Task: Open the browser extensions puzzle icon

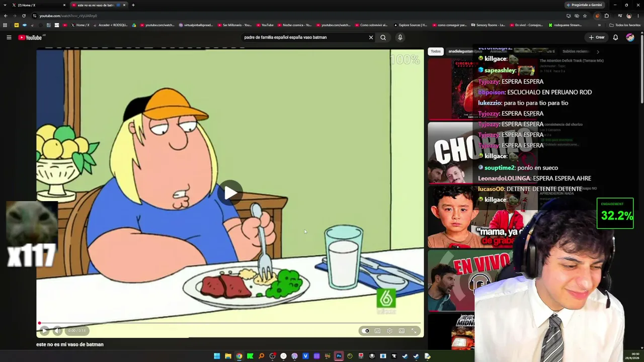Action: [x=606, y=16]
